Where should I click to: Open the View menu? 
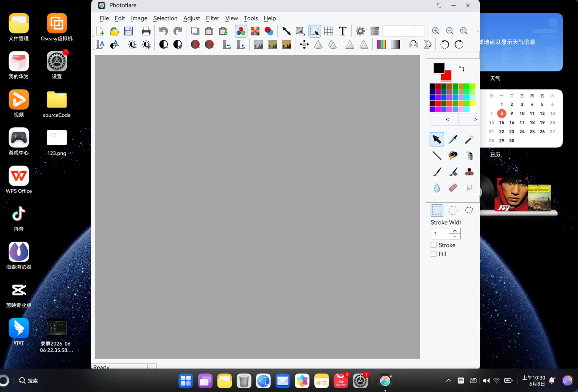231,18
